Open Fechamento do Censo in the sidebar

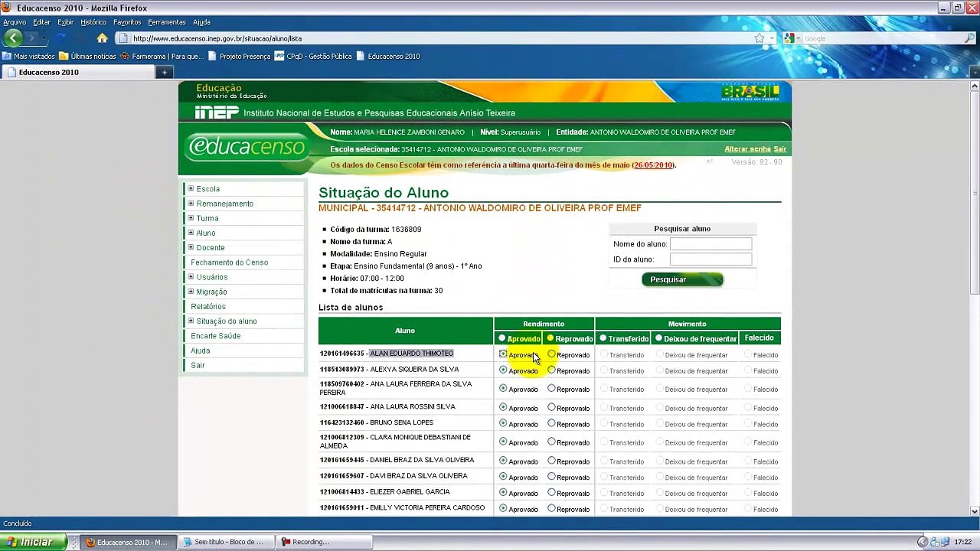pos(229,262)
